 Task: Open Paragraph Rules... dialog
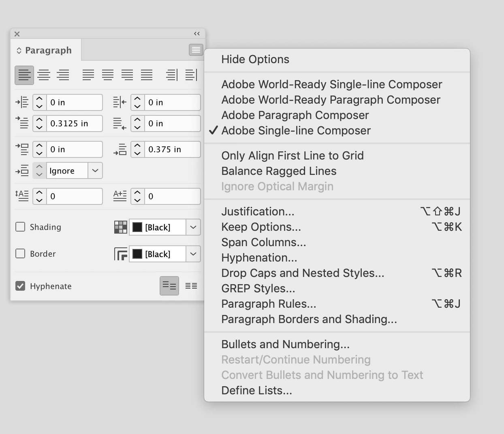[x=337, y=304]
